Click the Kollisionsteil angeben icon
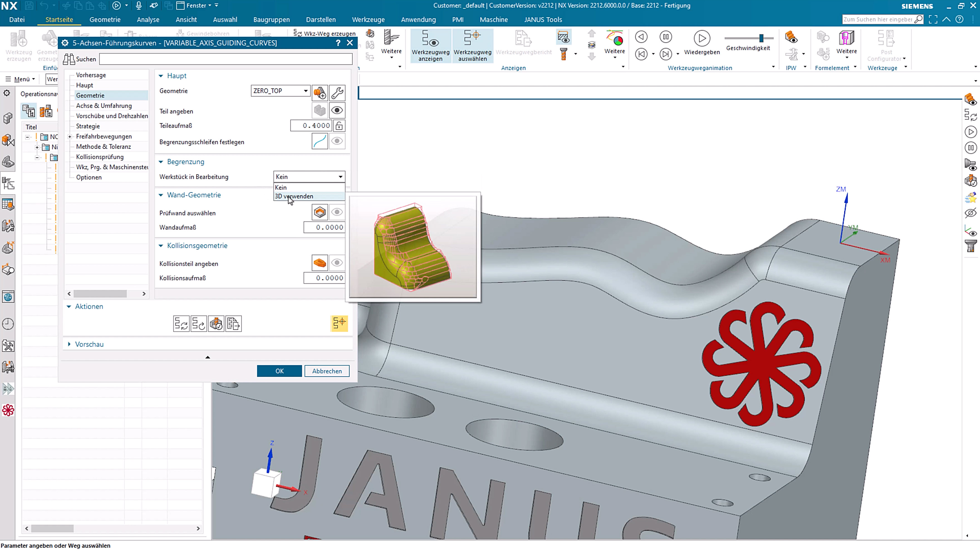The height and width of the screenshot is (551, 980). [x=320, y=263]
